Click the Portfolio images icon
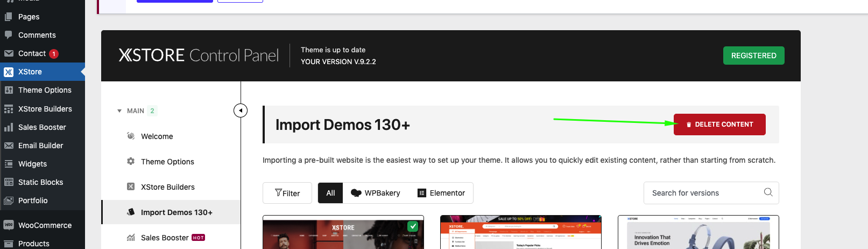 (9, 200)
